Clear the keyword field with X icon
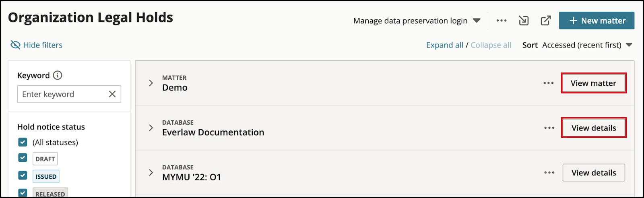The height and width of the screenshot is (198, 644). (112, 94)
